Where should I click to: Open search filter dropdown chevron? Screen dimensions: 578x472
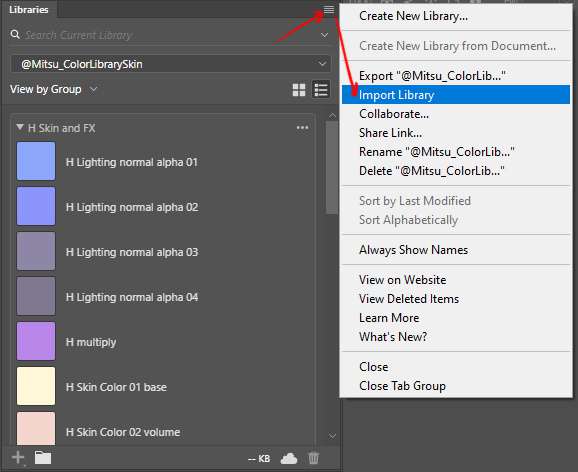(324, 35)
